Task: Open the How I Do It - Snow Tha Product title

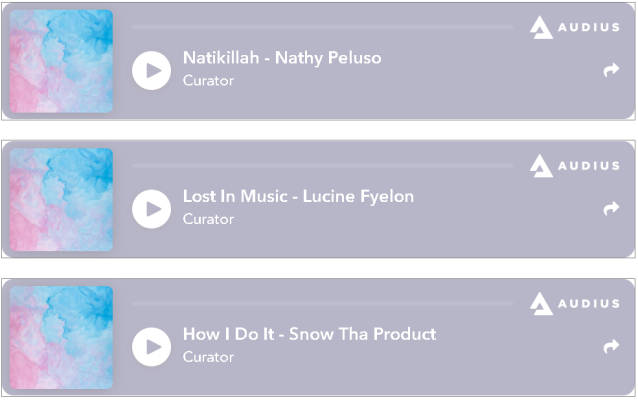Action: (309, 334)
